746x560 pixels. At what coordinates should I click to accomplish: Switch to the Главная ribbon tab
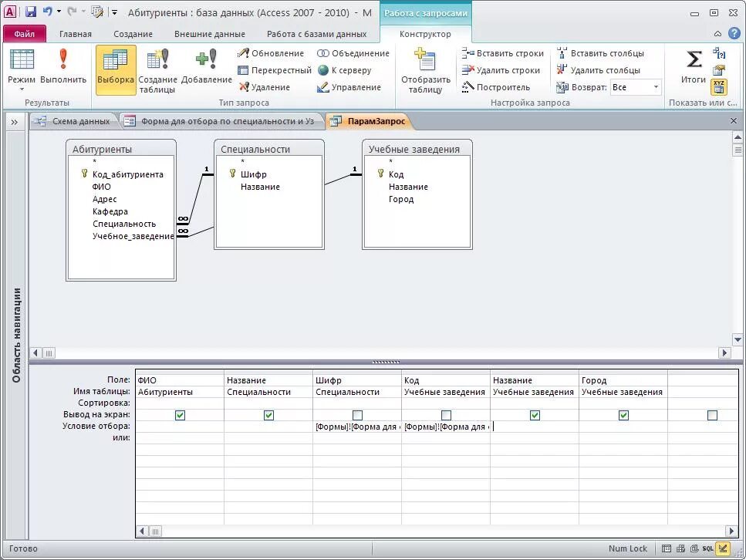tap(75, 34)
